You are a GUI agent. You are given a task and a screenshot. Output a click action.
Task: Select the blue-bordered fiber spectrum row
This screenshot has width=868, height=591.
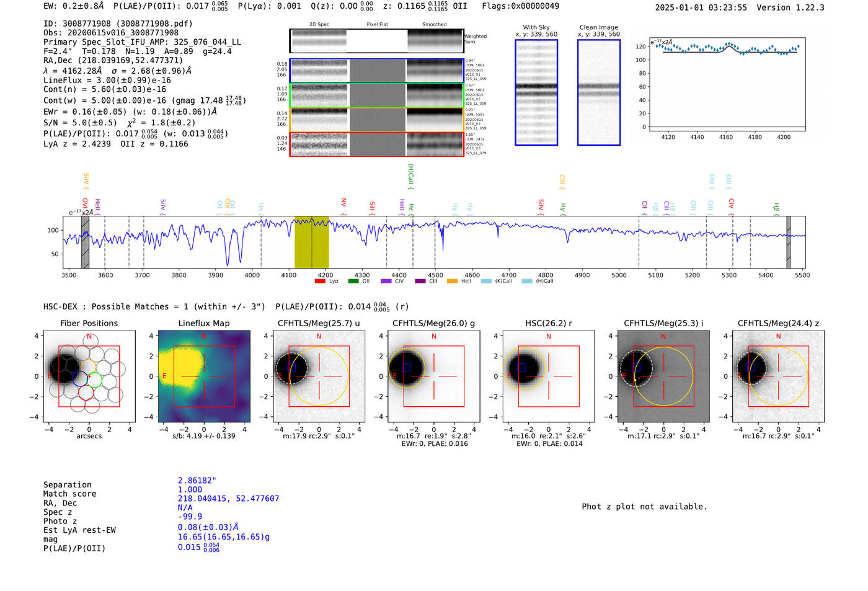(x=377, y=71)
